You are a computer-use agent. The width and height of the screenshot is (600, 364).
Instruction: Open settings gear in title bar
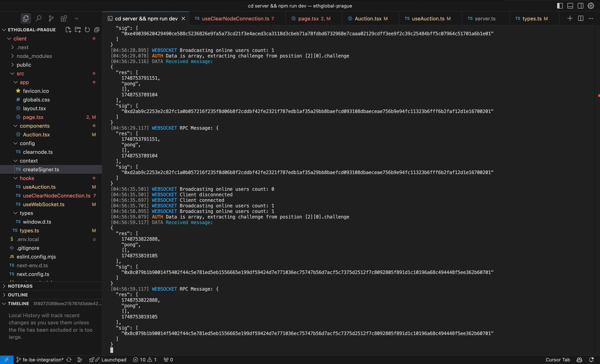click(x=591, y=6)
